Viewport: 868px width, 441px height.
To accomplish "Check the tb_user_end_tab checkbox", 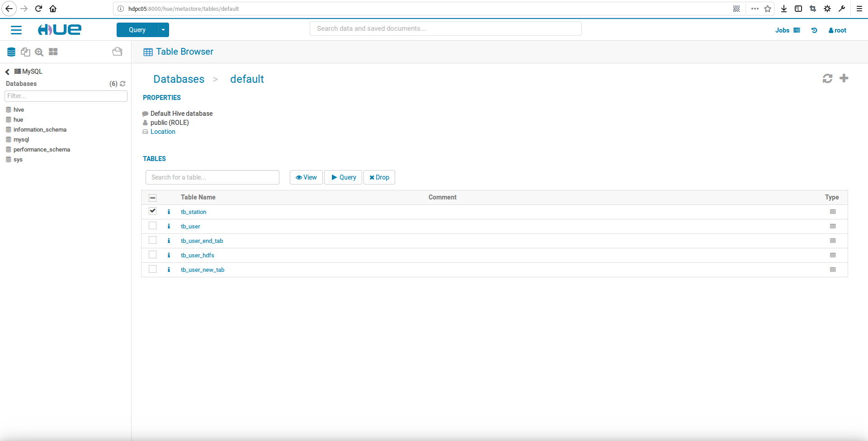I will tap(153, 240).
